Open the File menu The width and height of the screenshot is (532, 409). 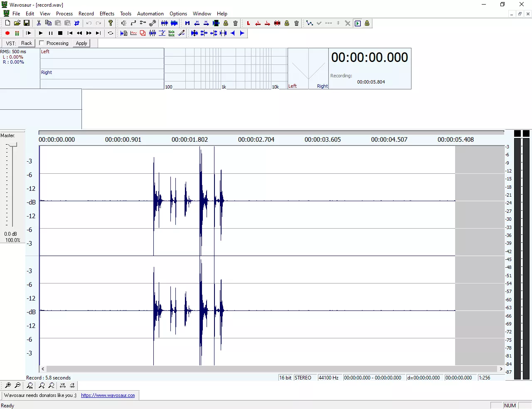tap(16, 14)
